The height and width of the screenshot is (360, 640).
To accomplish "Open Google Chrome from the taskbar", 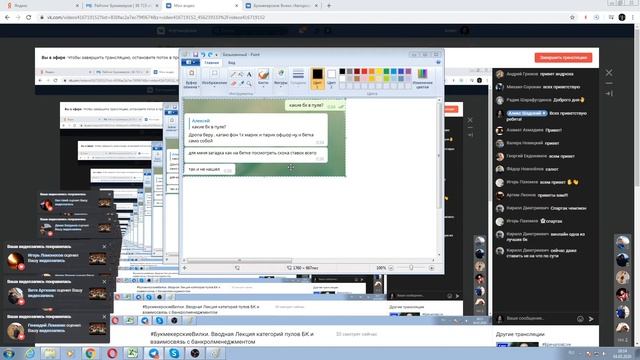I will pyautogui.click(x=91, y=353).
